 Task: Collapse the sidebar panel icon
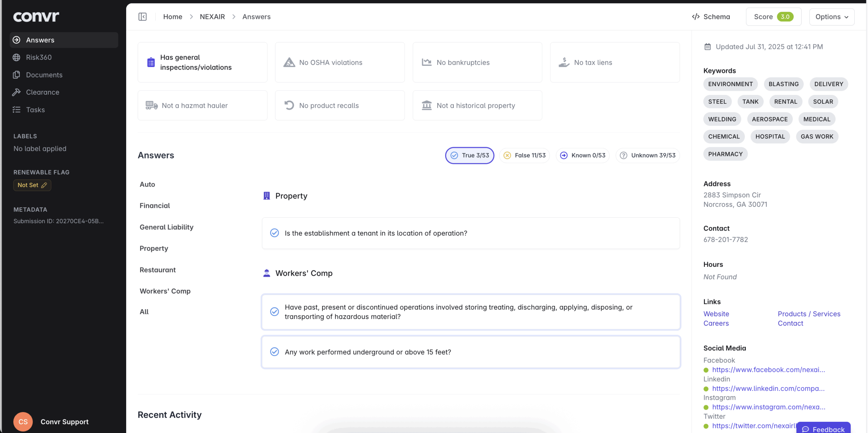[x=142, y=17]
